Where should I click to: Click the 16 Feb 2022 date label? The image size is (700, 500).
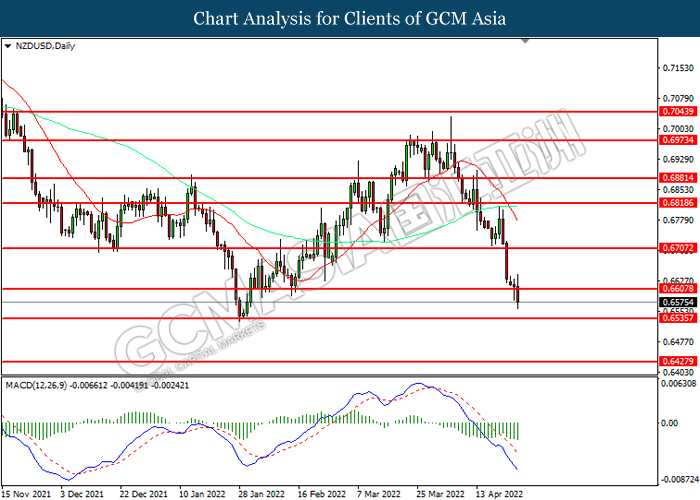(x=321, y=494)
